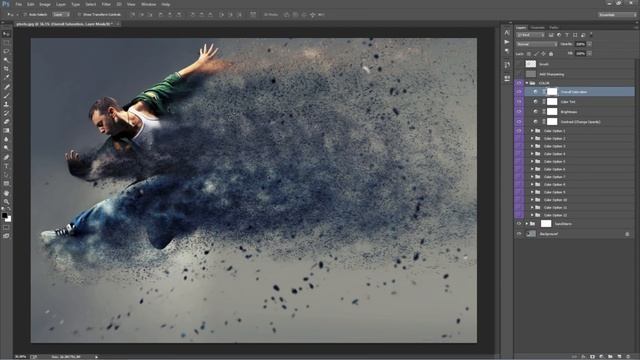Hide the Brightness adjustment layer
640x360 pixels.
pyautogui.click(x=519, y=111)
